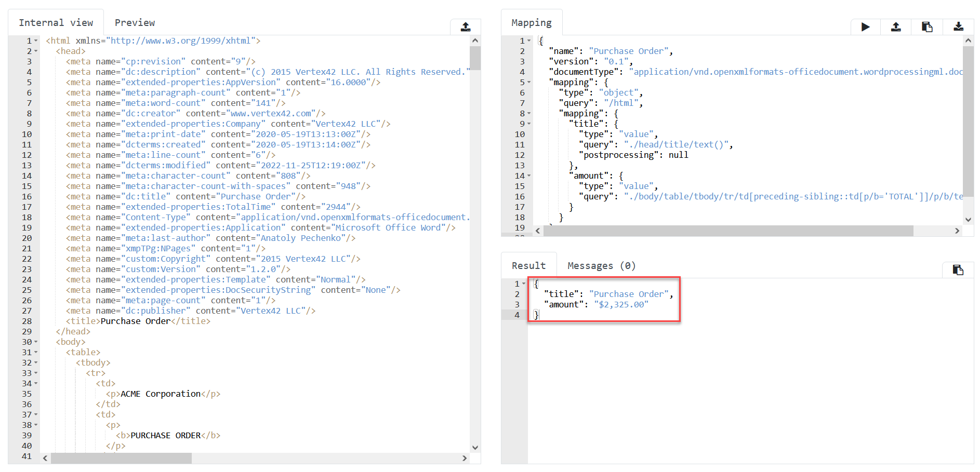Click the "version": "0.1" mapping line
980x472 pixels.
(x=591, y=61)
